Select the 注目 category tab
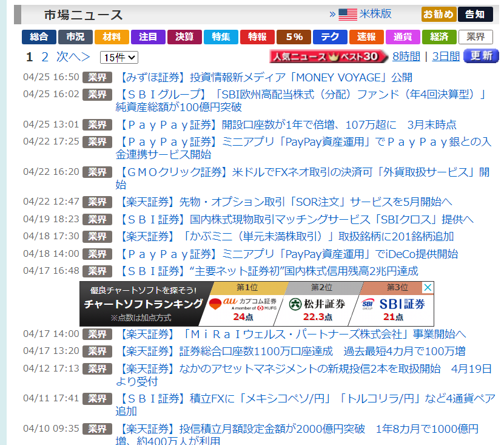The image size is (504, 445). [148, 37]
